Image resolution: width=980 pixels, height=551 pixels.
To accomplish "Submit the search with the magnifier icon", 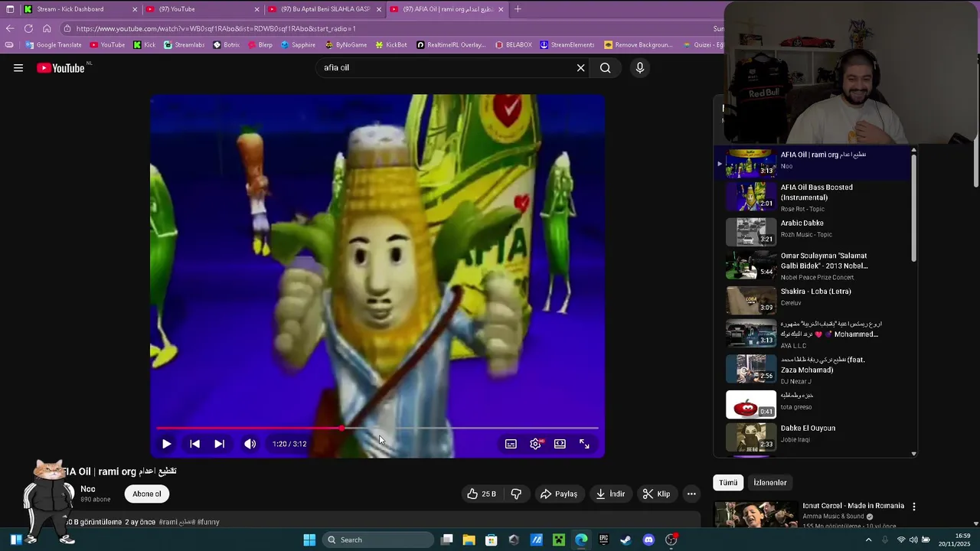I will coord(606,68).
